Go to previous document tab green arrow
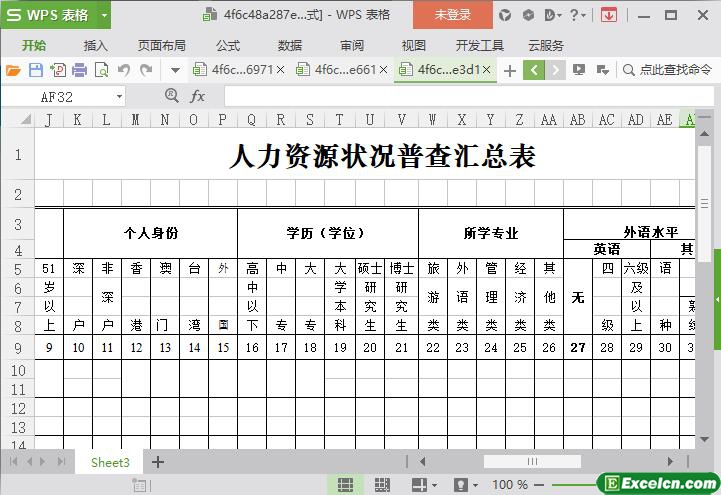 pos(533,70)
